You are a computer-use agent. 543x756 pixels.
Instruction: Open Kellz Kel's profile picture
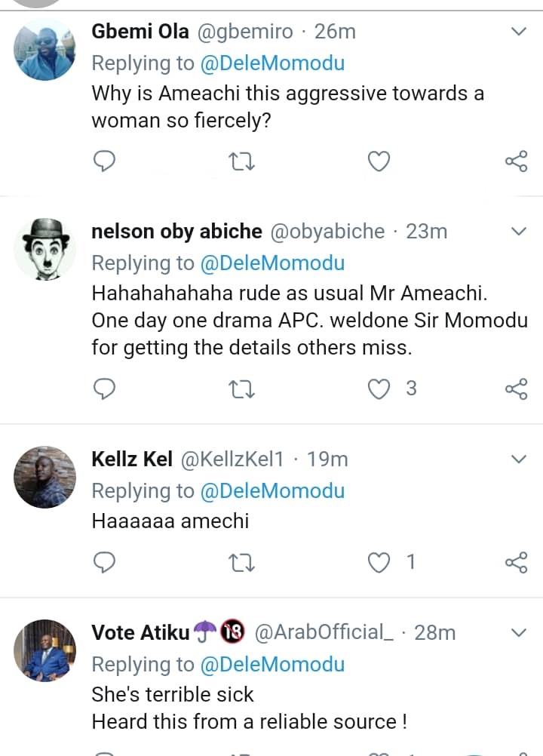45,476
